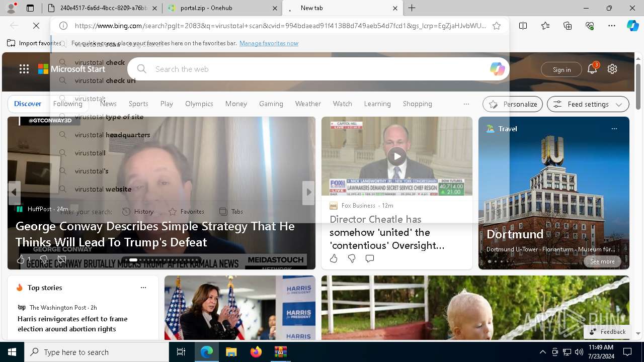Go to previous carousel story

point(14,192)
